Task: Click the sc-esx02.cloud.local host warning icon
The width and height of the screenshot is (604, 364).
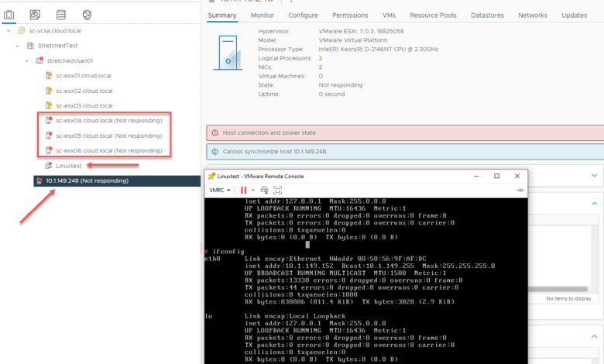Action: [x=49, y=91]
